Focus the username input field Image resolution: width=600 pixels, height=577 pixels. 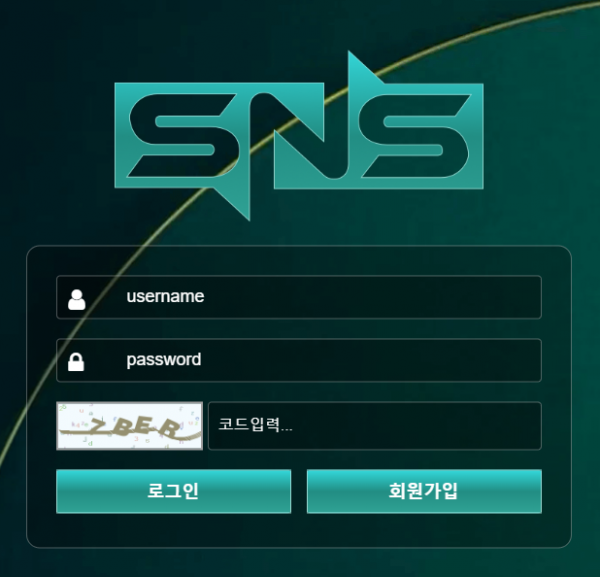[299, 297]
